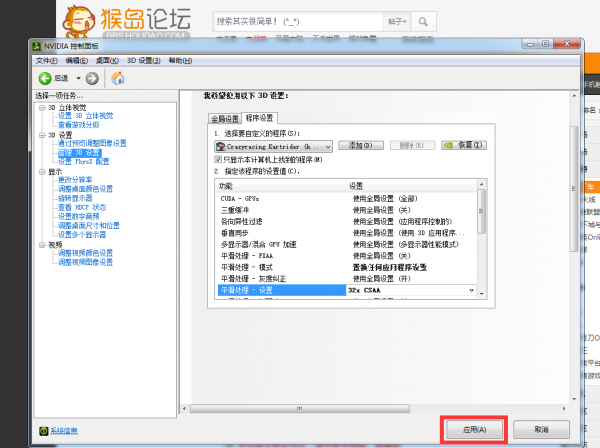Select 管理 3D 设置 in tree
This screenshot has width=600, height=448.
tap(79, 153)
